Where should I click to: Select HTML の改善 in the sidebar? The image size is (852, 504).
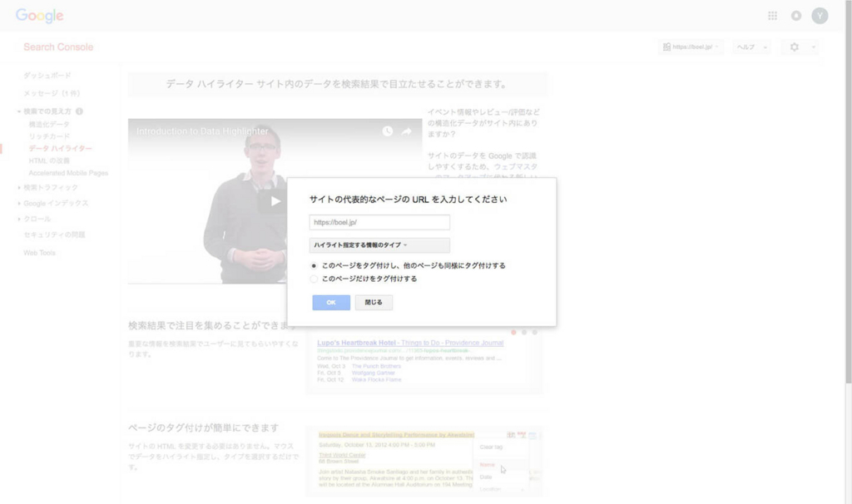coord(49,161)
